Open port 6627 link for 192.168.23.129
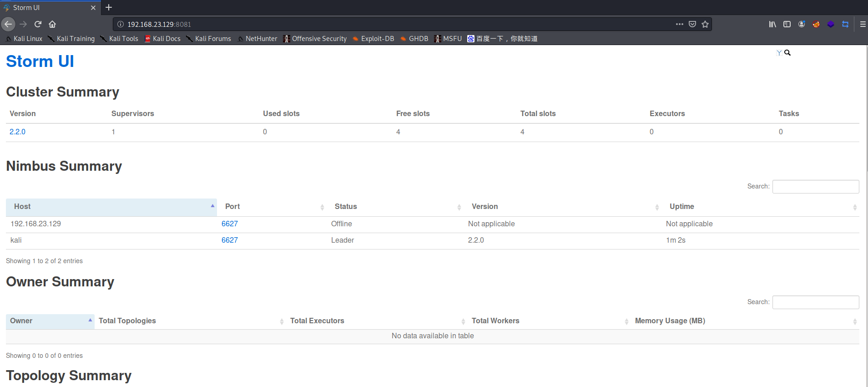 tap(230, 224)
